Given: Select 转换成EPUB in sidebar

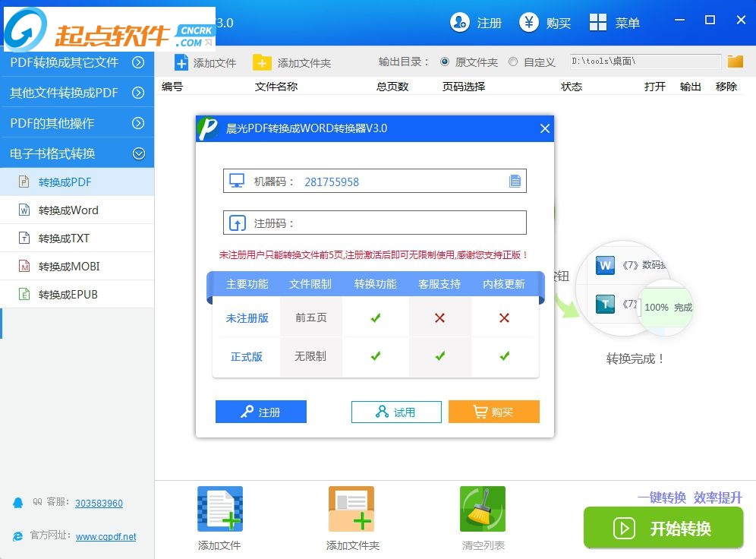Looking at the screenshot, I should click(77, 294).
